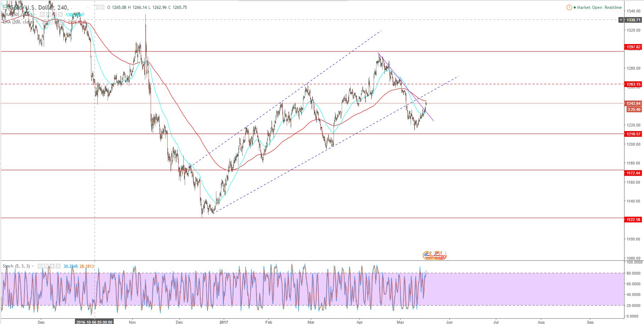
Task: Click the EMA 200 value 1319.9245
Action: pyautogui.click(x=77, y=22)
